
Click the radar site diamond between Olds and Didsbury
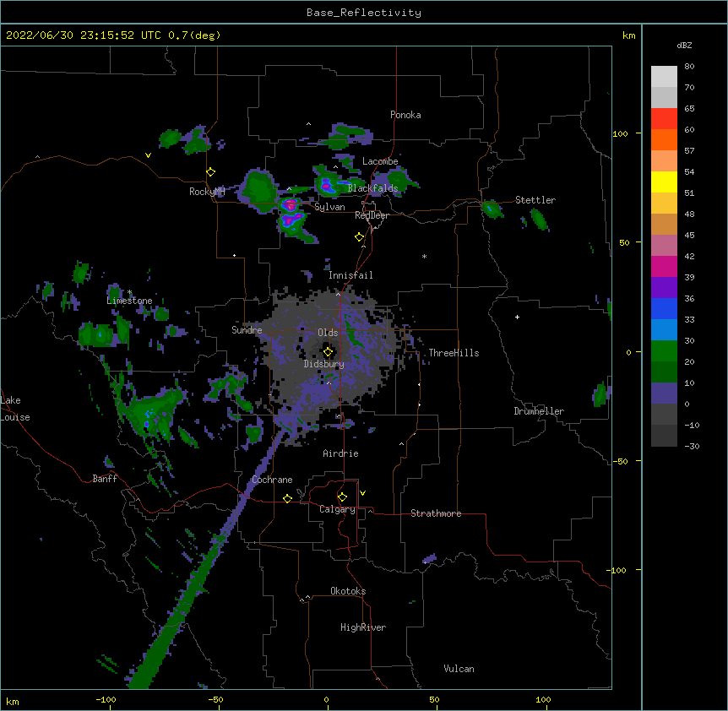(x=328, y=352)
